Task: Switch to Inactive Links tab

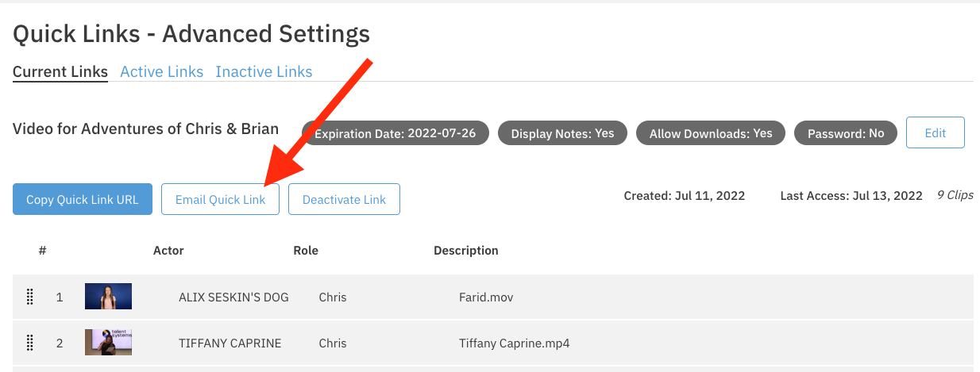Action: (x=264, y=72)
